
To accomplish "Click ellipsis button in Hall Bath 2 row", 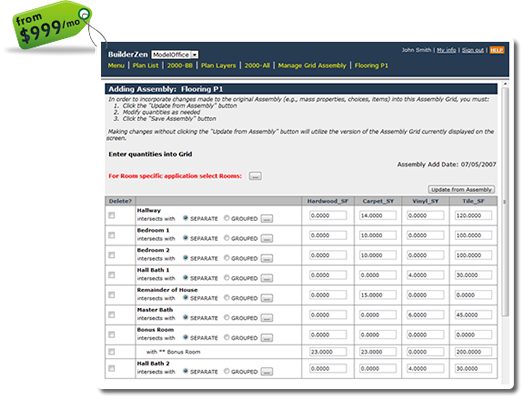I will tap(267, 372).
